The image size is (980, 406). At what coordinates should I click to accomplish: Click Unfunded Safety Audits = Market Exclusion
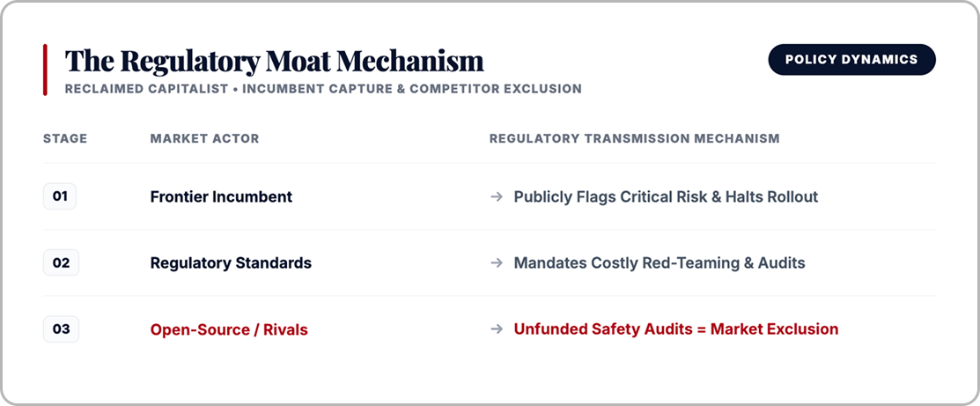coord(675,329)
